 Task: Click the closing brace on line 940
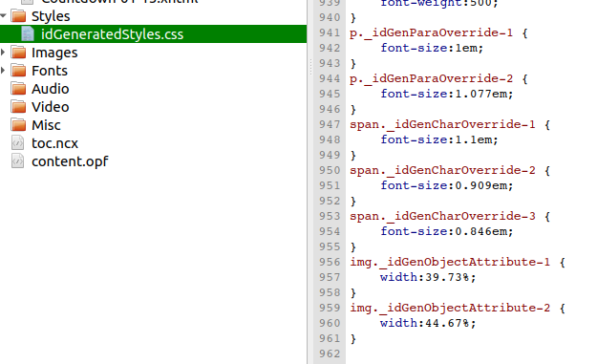[x=352, y=17]
